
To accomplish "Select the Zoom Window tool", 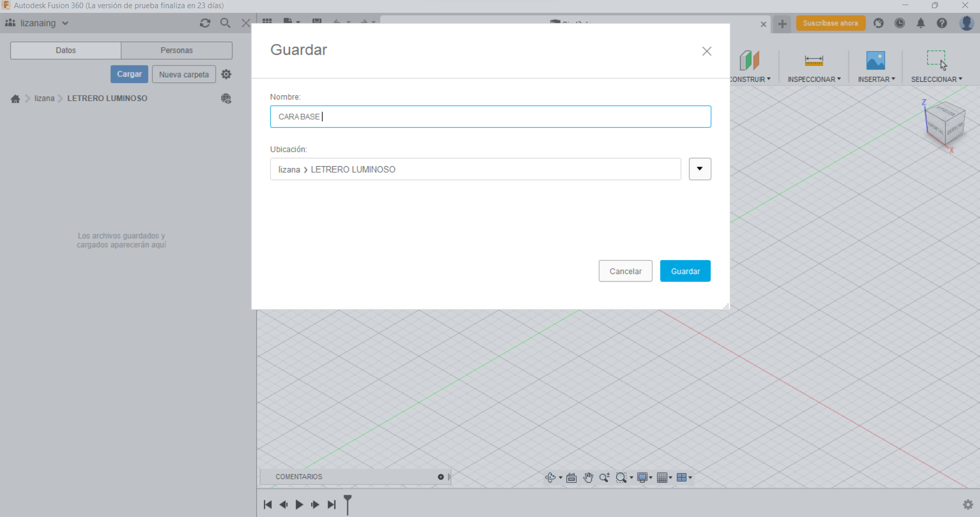I will point(621,478).
